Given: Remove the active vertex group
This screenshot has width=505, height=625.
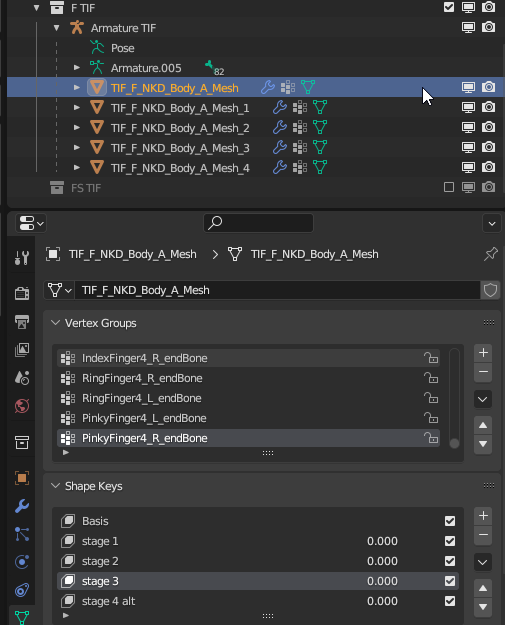Looking at the screenshot, I should click(x=483, y=372).
